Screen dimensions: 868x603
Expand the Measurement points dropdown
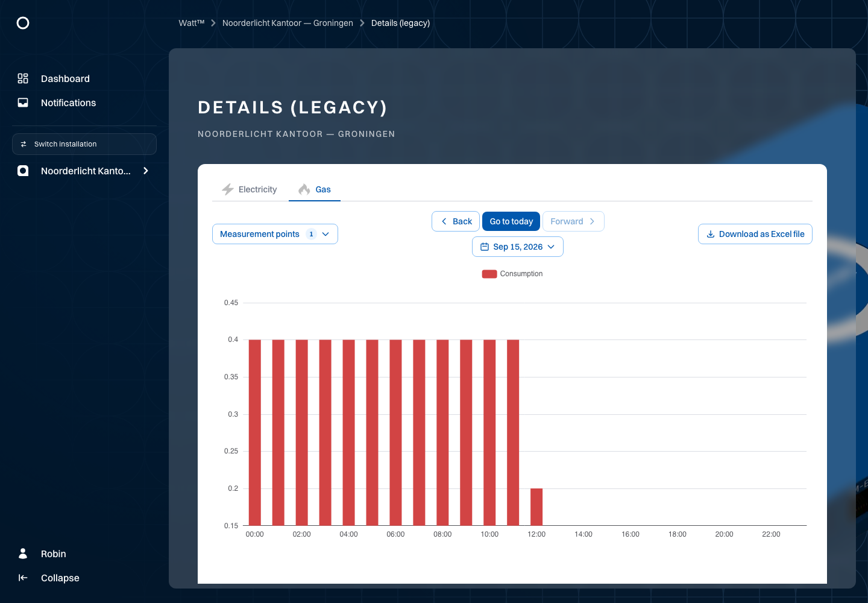tap(275, 234)
